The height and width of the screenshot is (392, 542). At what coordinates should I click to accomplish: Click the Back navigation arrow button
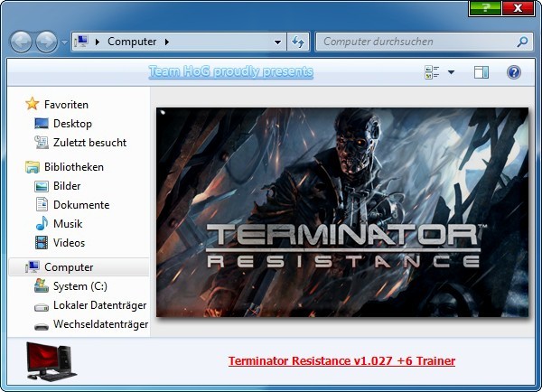click(x=21, y=42)
